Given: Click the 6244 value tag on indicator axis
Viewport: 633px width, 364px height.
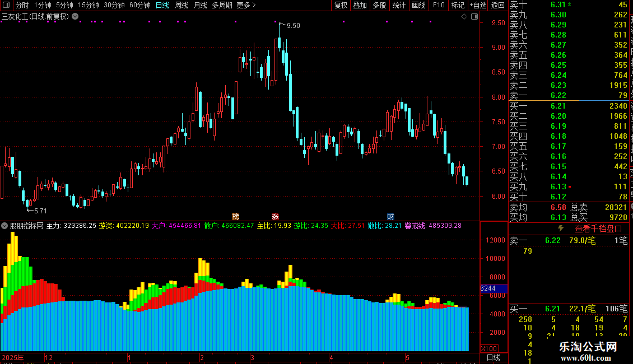Looking at the screenshot, I should pos(494,288).
